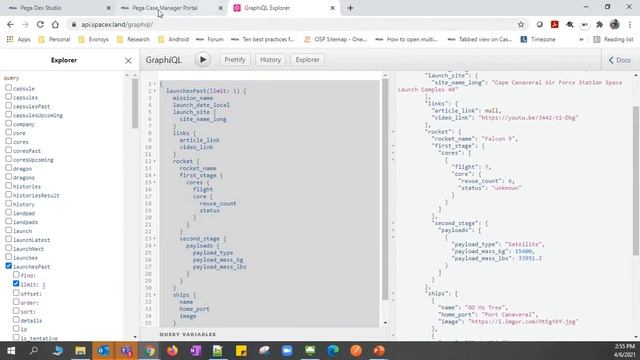Fold the "rocket" object in results
This screenshot has height=360, width=640.
pos(393,132)
